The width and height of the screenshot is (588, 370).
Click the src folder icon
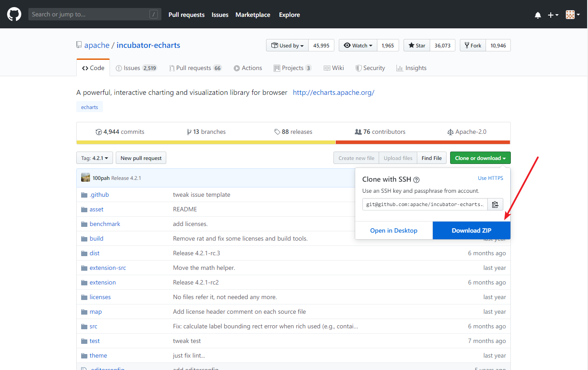(84, 326)
